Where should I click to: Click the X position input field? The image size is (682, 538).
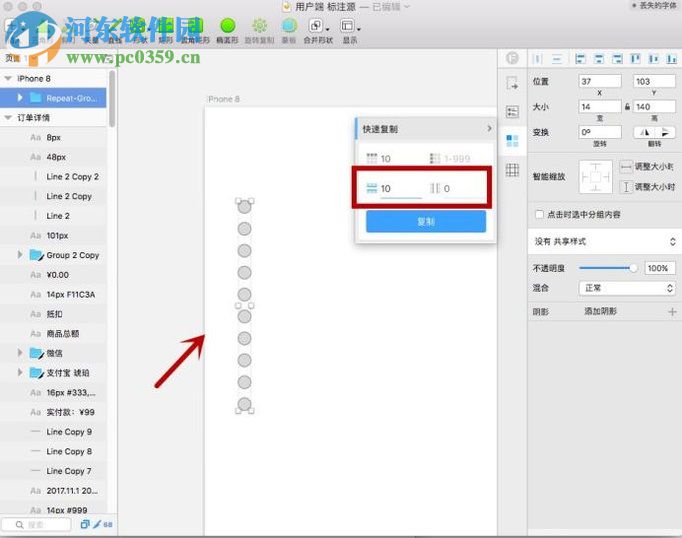click(600, 81)
